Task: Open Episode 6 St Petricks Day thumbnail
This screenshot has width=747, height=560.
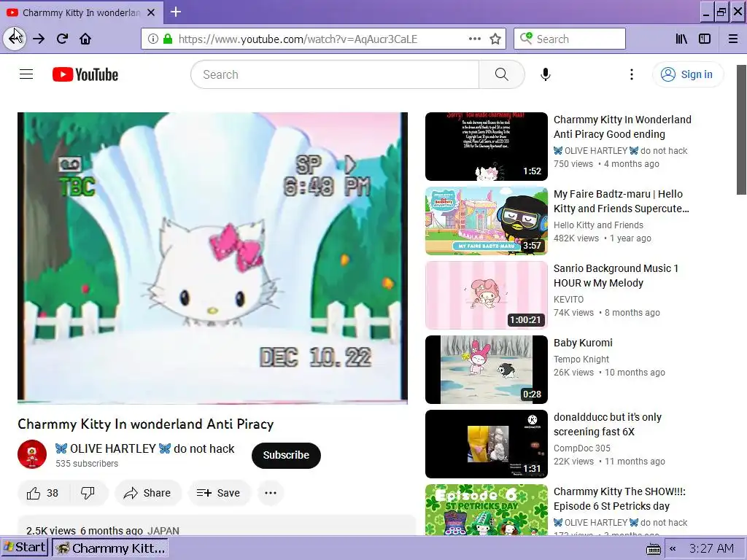Action: pyautogui.click(x=487, y=510)
